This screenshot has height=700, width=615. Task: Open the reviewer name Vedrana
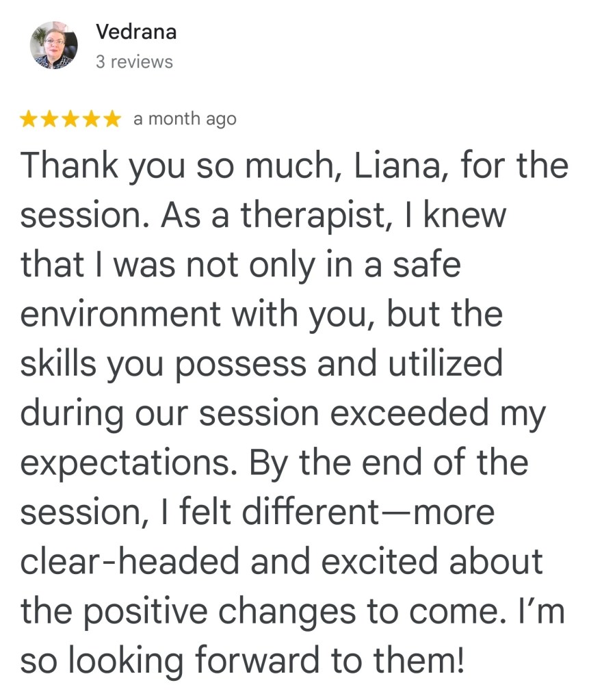[136, 31]
